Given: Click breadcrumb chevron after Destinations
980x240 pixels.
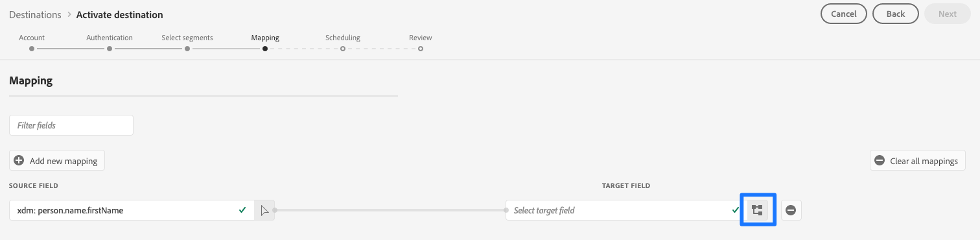Looking at the screenshot, I should [69, 14].
